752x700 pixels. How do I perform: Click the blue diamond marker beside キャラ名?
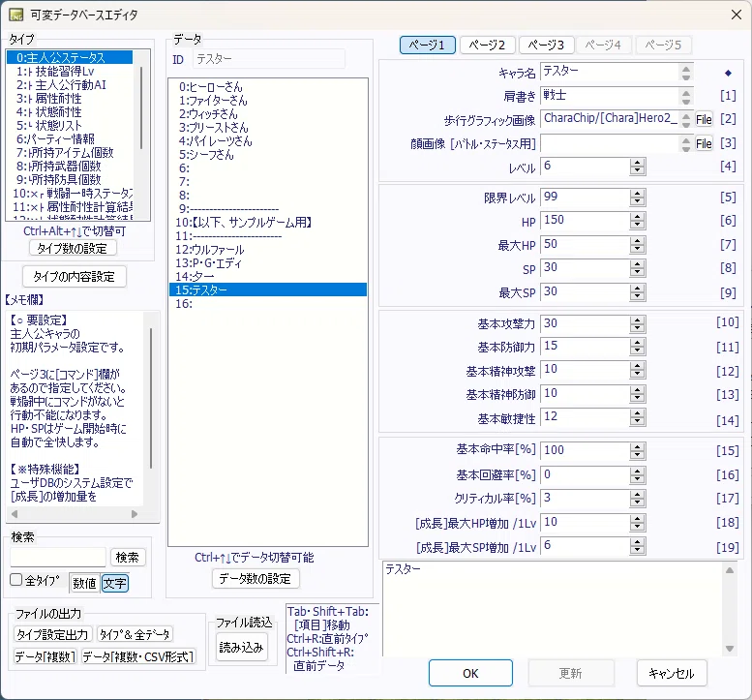[x=728, y=73]
